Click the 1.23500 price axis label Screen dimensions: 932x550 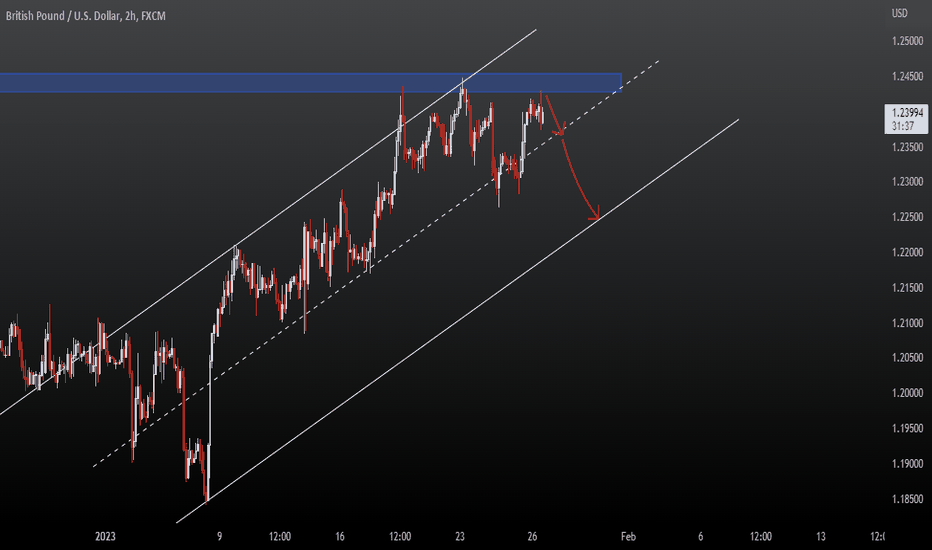pos(907,147)
